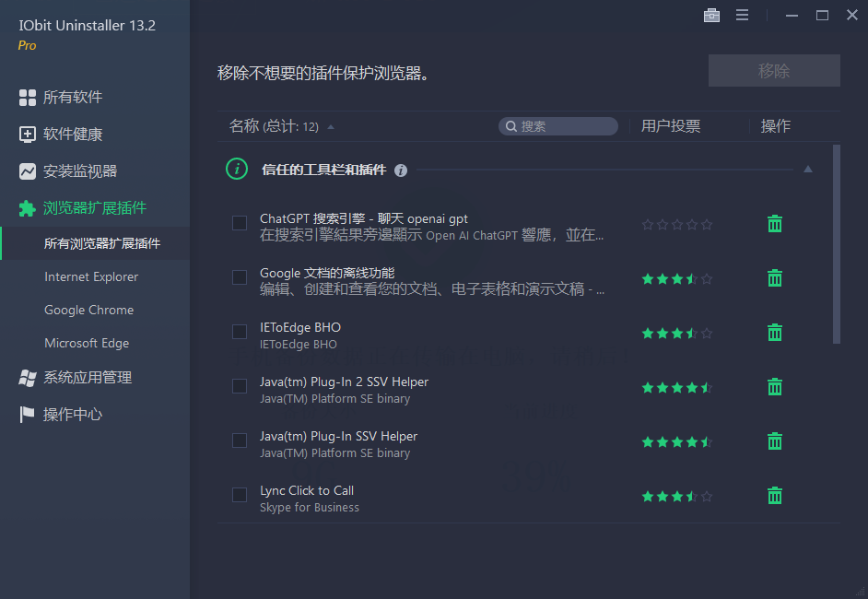Delete IEToEdge BHO via trash icon

[x=774, y=332]
